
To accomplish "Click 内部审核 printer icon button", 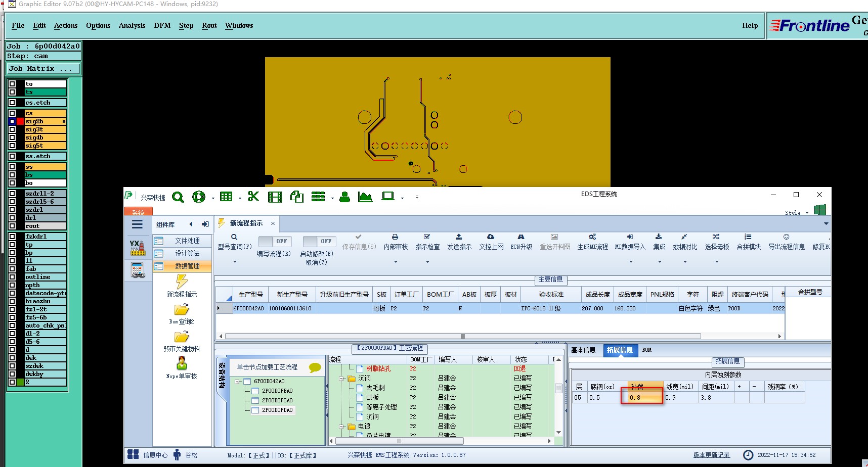I will point(396,242).
